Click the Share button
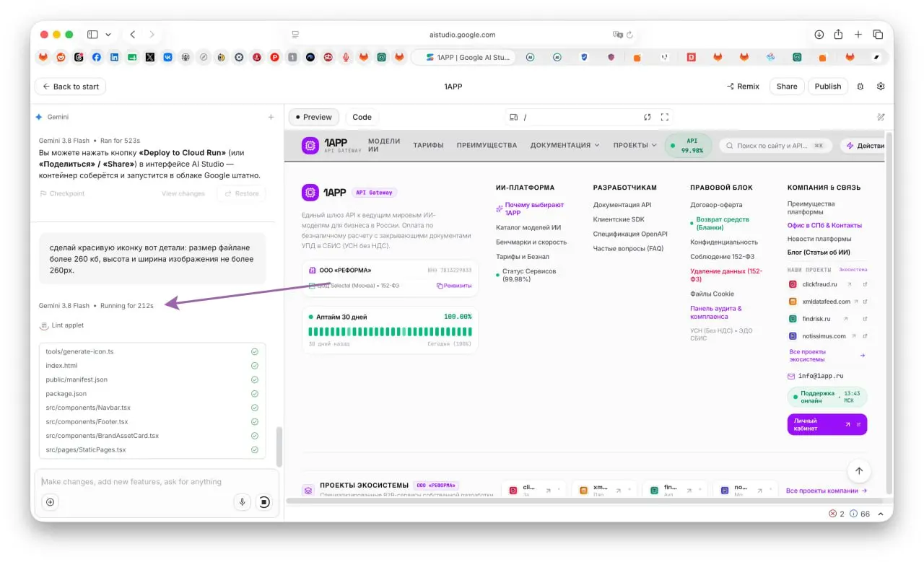Screen dimensions: 924x562 787,87
